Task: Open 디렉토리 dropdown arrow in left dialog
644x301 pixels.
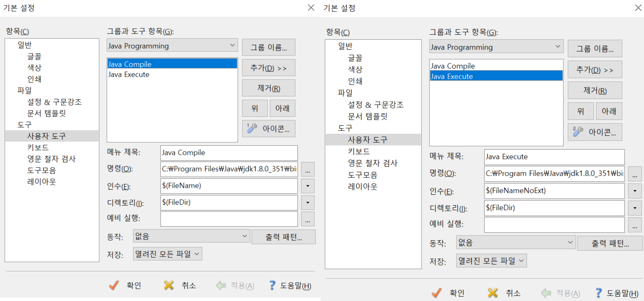Action: coord(307,202)
